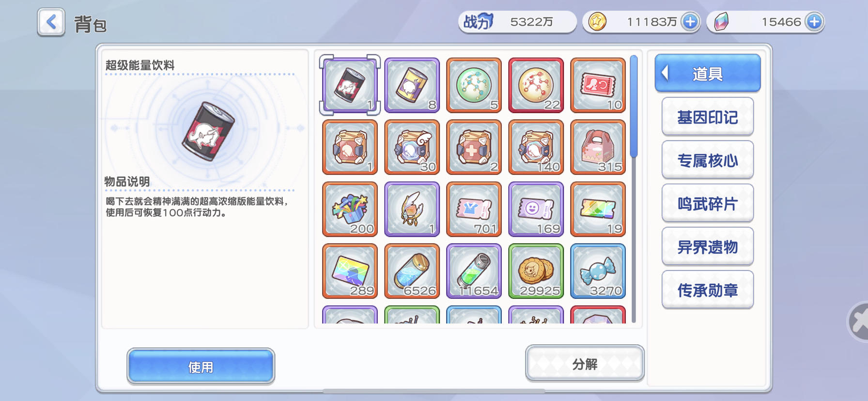Add crystals with the plus button
This screenshot has width=868, height=401.
coord(814,22)
